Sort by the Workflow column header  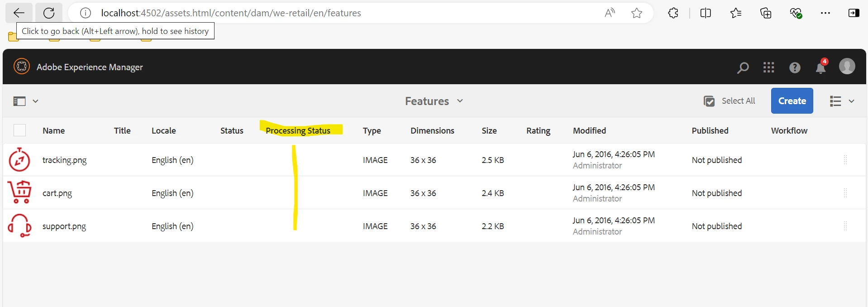click(789, 130)
